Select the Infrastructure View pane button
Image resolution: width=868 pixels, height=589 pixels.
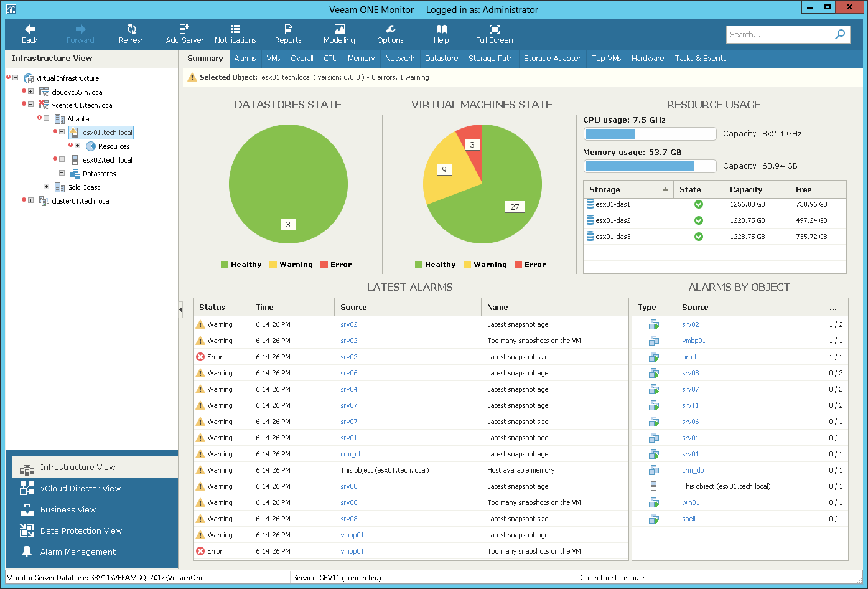click(x=95, y=467)
